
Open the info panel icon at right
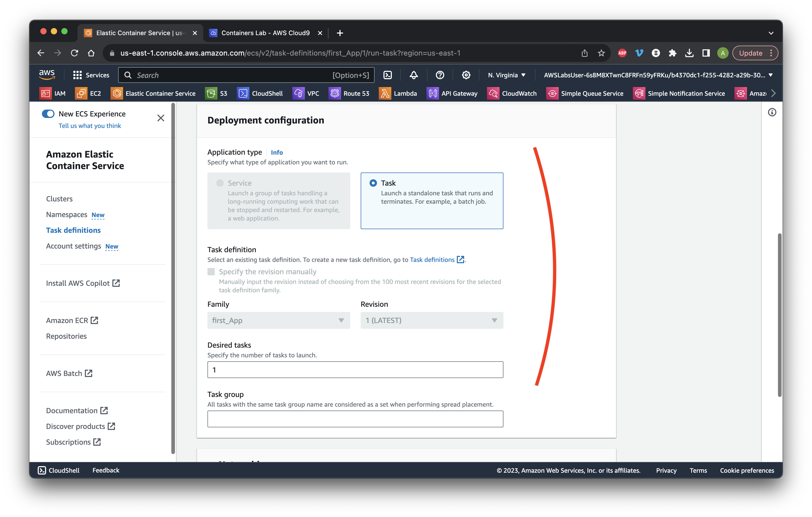tap(772, 112)
